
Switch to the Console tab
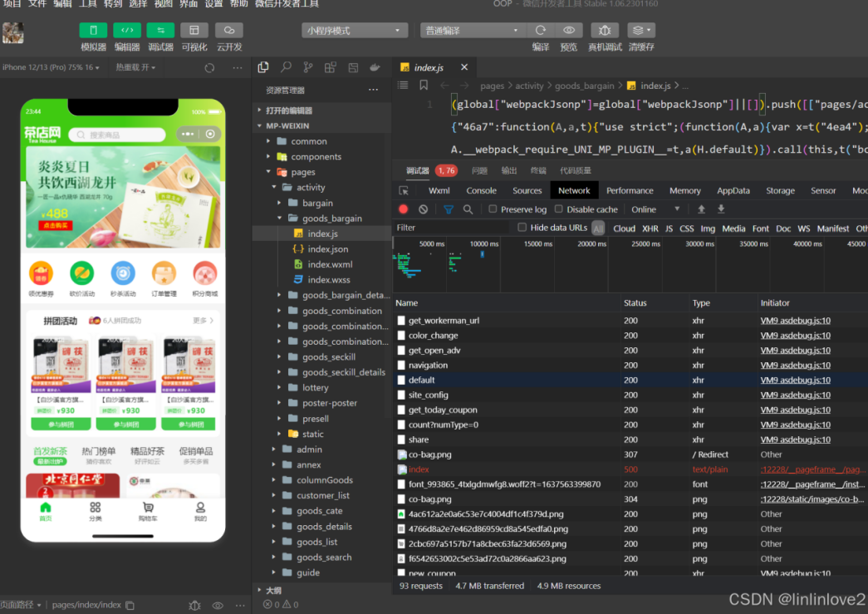coord(481,190)
